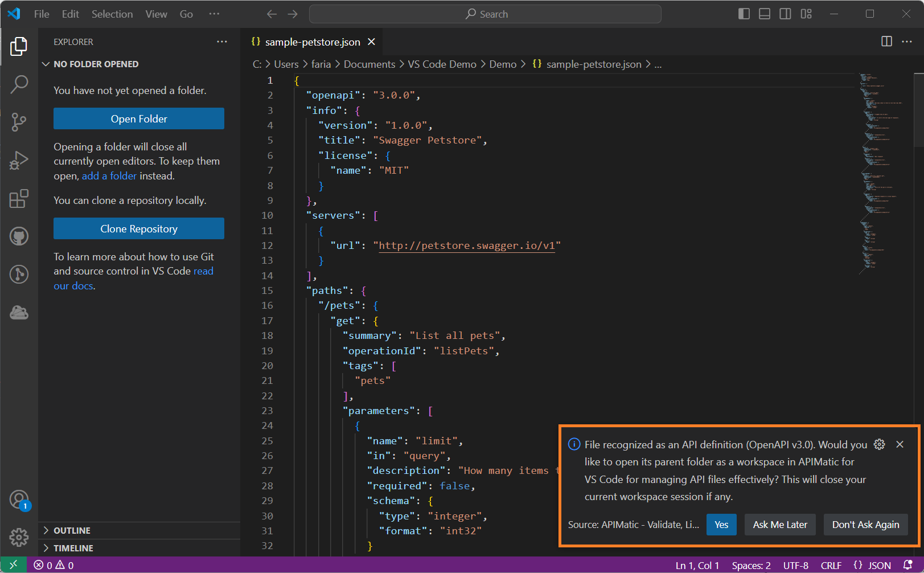Screen dimensions: 924x573
Task: Open the Extensions view
Action: pos(19,198)
